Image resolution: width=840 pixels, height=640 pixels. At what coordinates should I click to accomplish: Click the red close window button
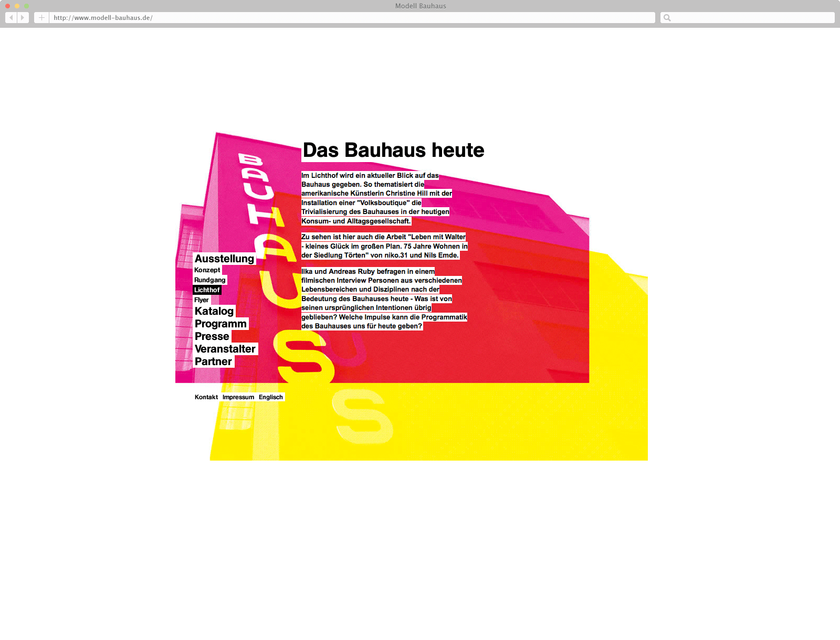coord(7,6)
